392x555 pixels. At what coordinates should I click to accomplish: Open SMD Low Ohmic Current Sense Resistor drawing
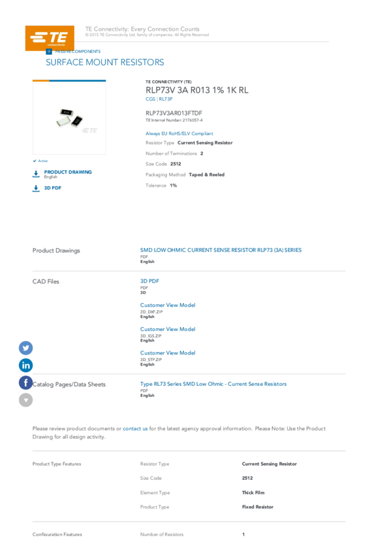point(221,250)
